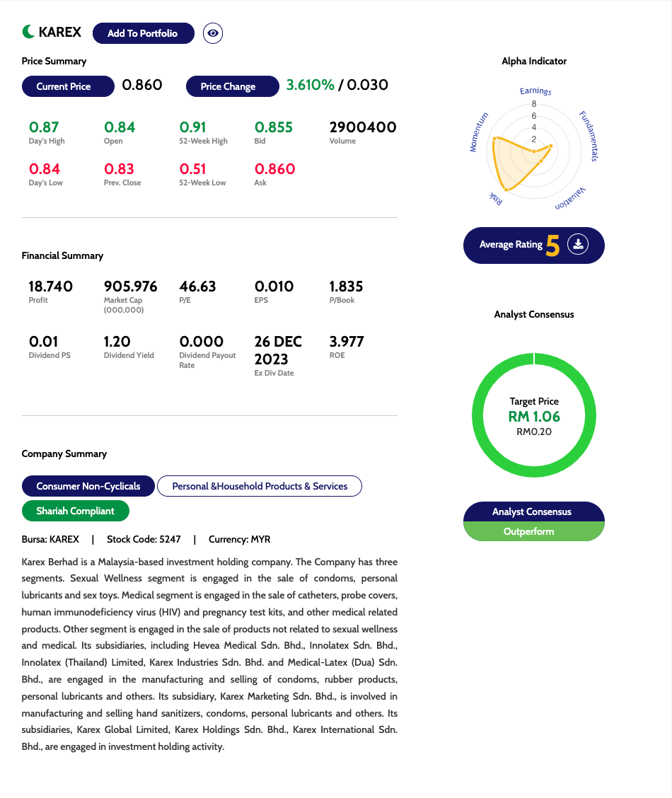The image size is (672, 798).
Task: Toggle the eye watchlist icon
Action: pyautogui.click(x=213, y=33)
